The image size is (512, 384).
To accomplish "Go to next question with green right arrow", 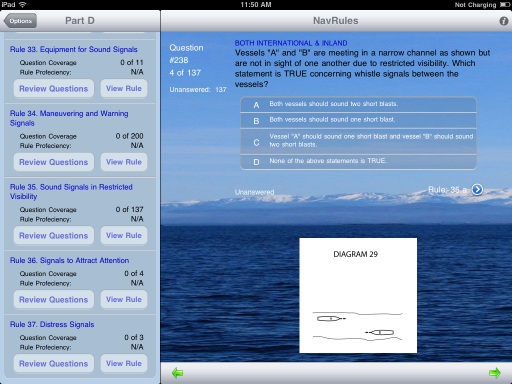I will pos(495,373).
